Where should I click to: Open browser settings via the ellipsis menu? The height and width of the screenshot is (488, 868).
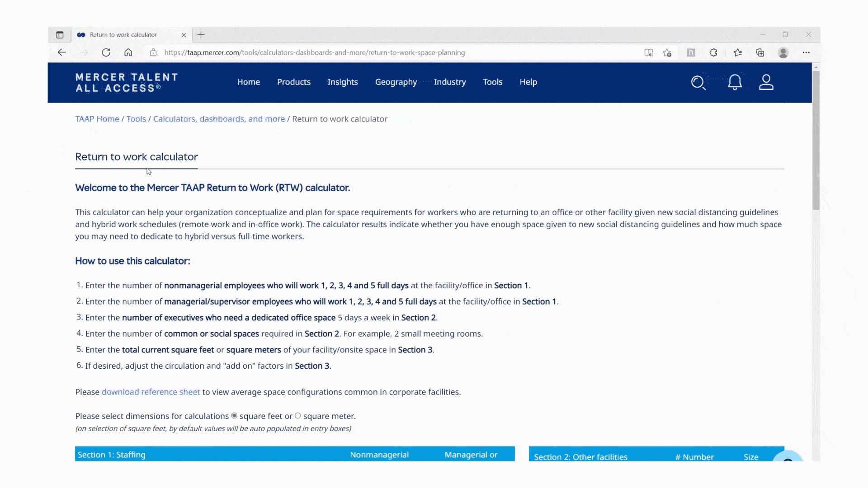click(807, 52)
